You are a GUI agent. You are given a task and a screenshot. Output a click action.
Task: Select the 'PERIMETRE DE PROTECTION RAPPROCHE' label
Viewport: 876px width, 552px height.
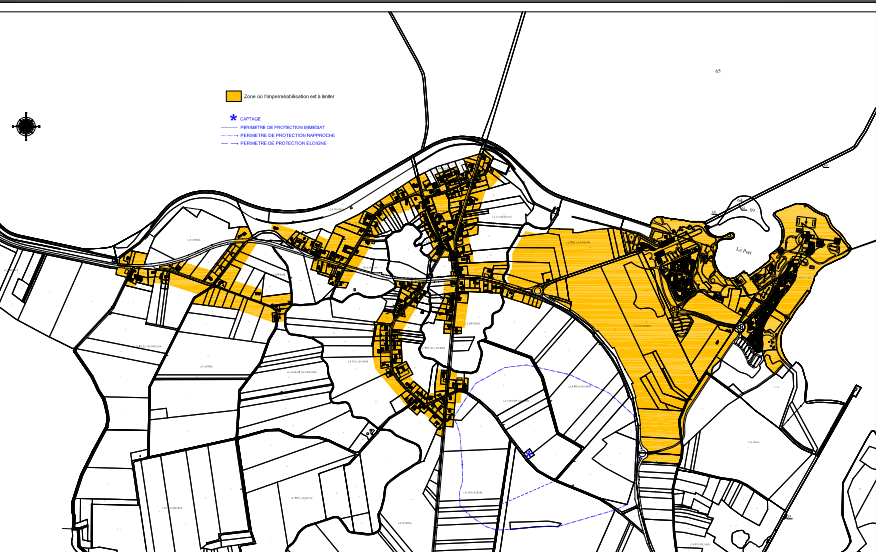[287, 136]
